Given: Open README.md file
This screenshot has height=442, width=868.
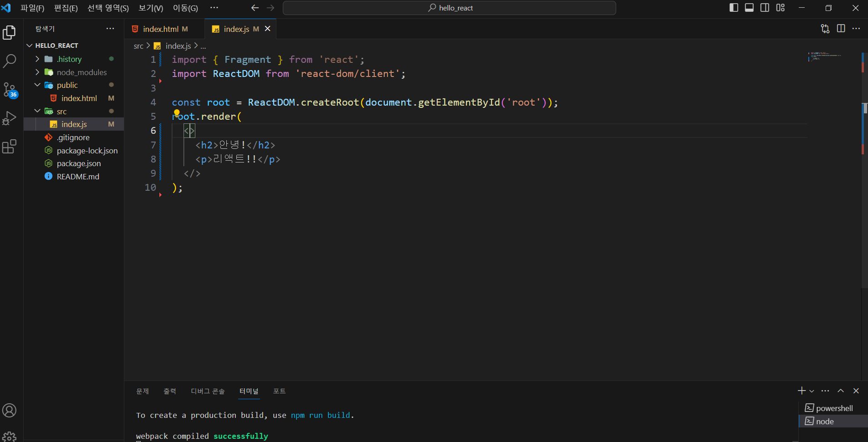Looking at the screenshot, I should pyautogui.click(x=74, y=177).
